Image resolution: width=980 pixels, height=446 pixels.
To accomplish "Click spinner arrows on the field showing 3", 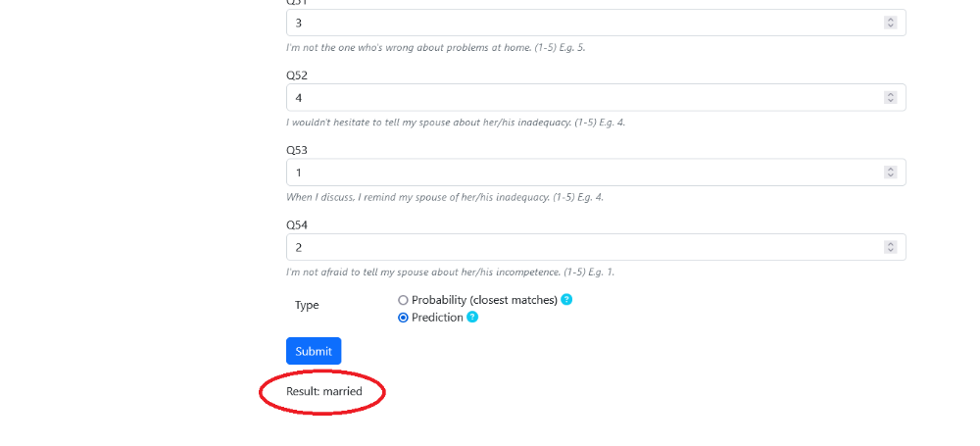I will (x=891, y=23).
